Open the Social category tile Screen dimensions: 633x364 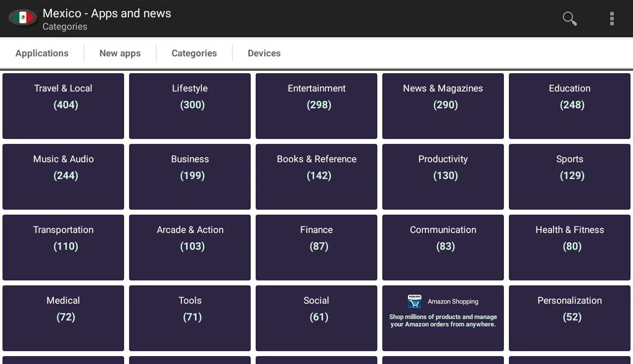point(316,318)
